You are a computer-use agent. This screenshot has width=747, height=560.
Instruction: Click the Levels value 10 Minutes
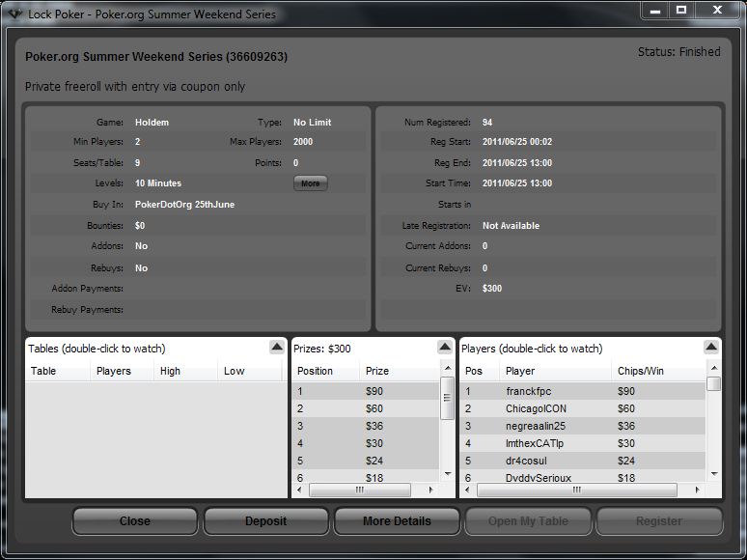point(158,183)
